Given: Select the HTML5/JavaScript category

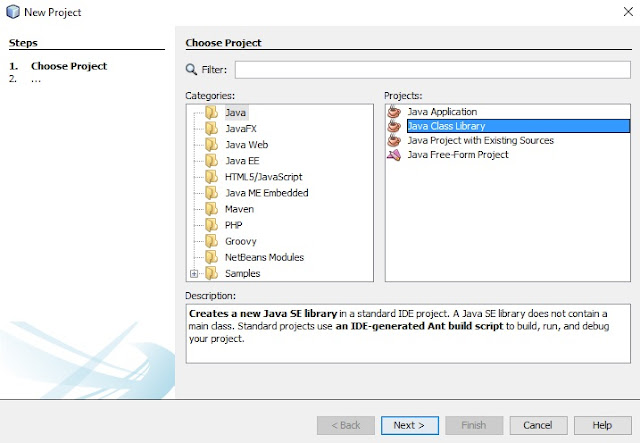Looking at the screenshot, I should [264, 177].
